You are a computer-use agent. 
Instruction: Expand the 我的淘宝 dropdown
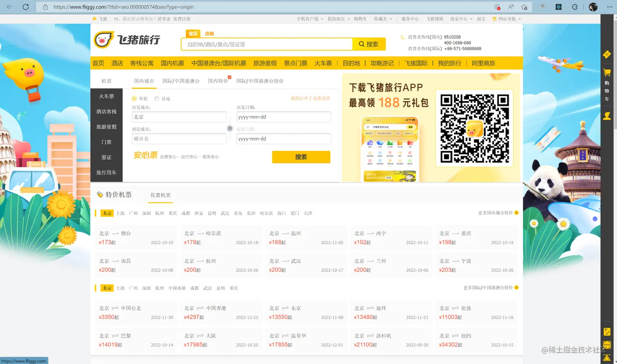[x=338, y=19]
